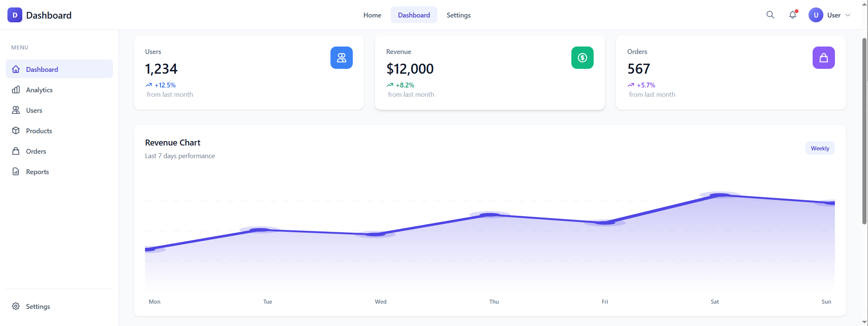
Task: Expand the User menu chevron
Action: 848,15
